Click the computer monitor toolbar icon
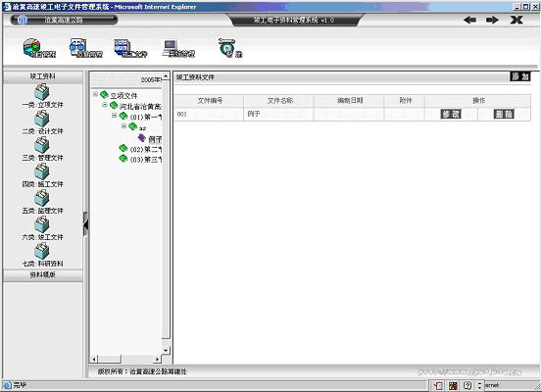This screenshot has height=392, width=542. (x=171, y=47)
